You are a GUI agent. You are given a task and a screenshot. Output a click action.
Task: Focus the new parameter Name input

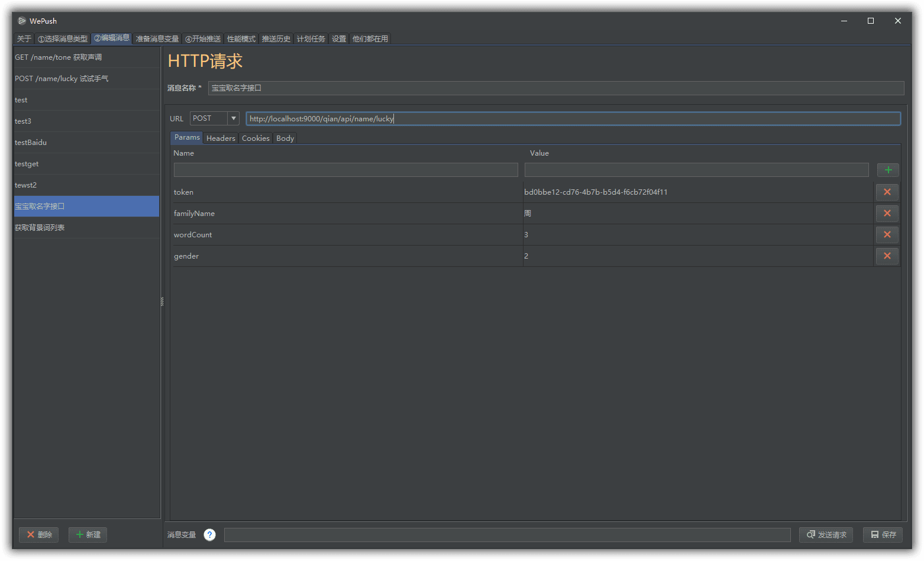346,170
